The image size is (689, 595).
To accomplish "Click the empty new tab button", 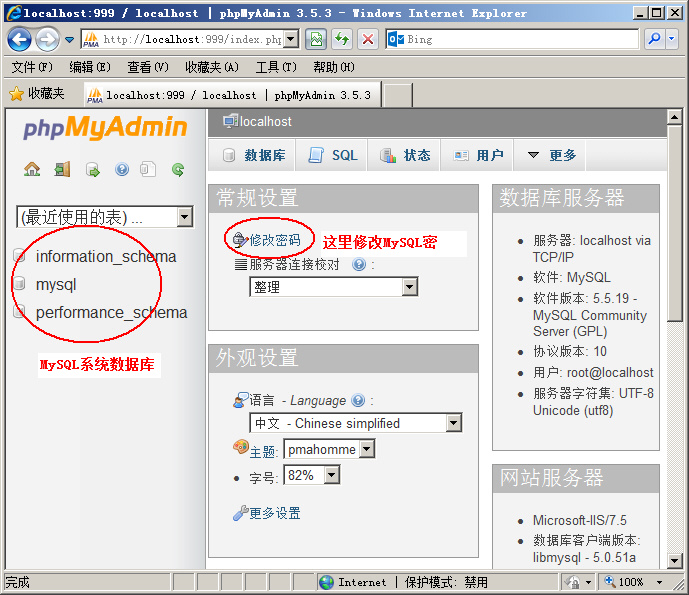I will pyautogui.click(x=398, y=95).
